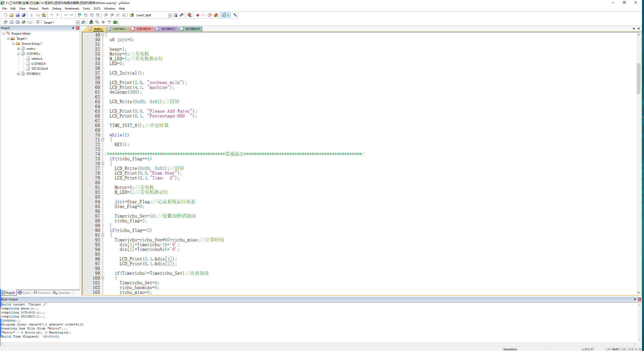This screenshot has height=351, width=644.
Task: Rebuild all target files
Action: click(x=18, y=22)
